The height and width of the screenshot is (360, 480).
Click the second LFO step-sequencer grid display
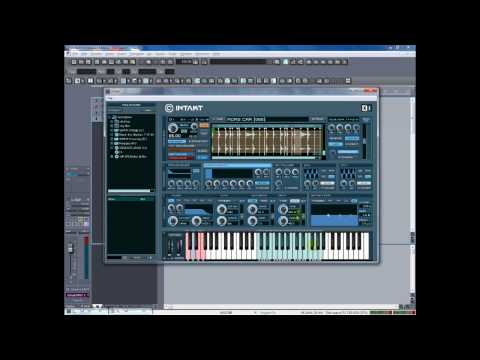pyautogui.click(x=347, y=173)
